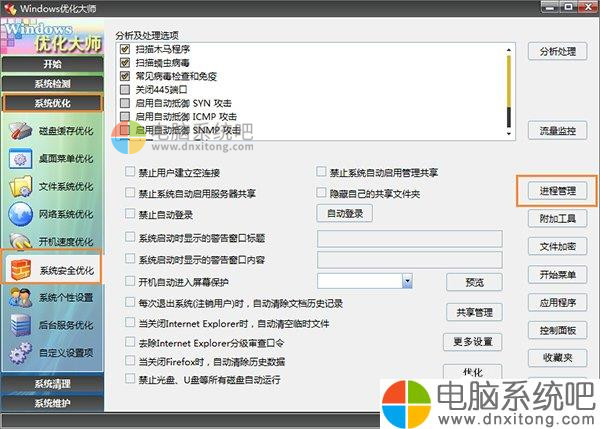This screenshot has width=600, height=429.
Task: Click the Windows优化大师 title bar app icon
Action: [10, 8]
